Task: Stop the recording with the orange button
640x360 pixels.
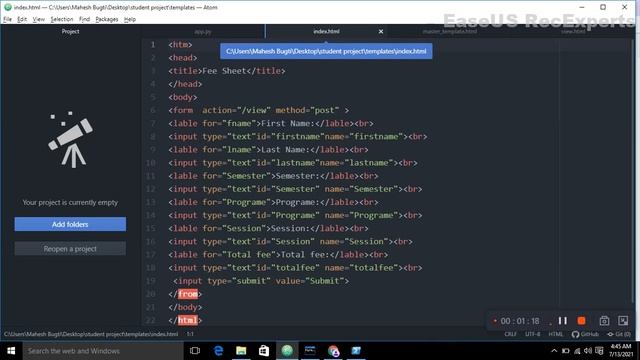Action: [x=581, y=321]
